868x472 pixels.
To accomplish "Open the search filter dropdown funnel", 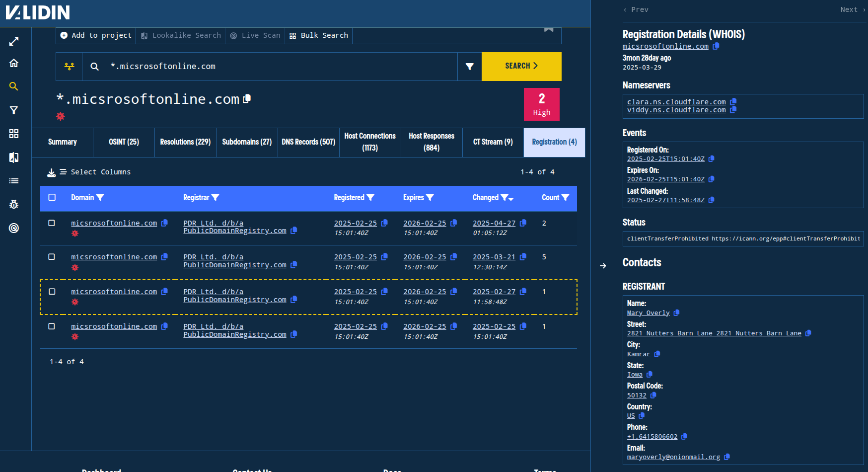I will [469, 67].
